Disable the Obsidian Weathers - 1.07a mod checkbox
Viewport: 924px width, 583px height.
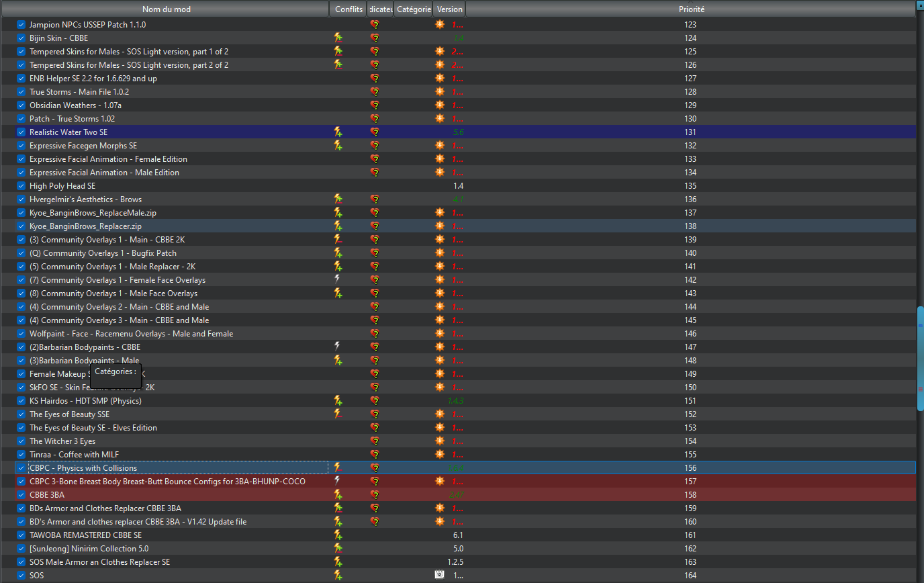click(21, 105)
